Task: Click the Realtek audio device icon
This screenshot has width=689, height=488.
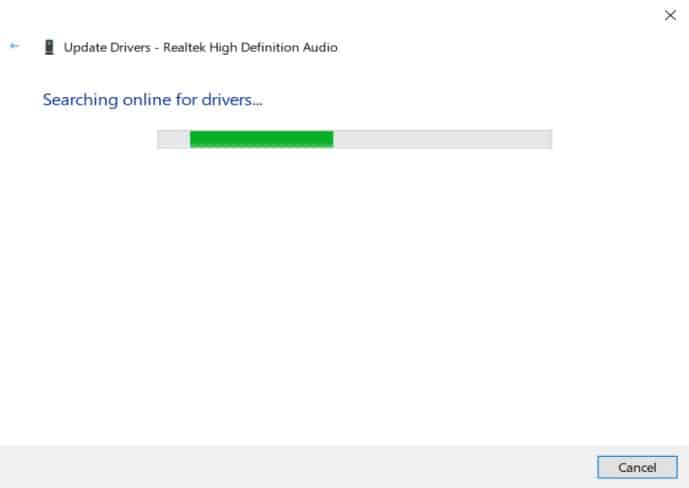Action: coord(48,47)
